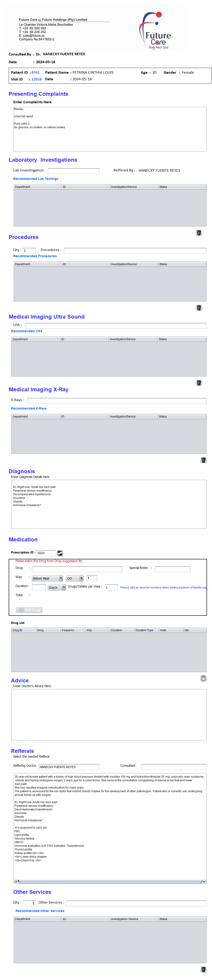Screen dimensions: 212x980
Task: Open Patient ID 6741 link
Action: 36,72
